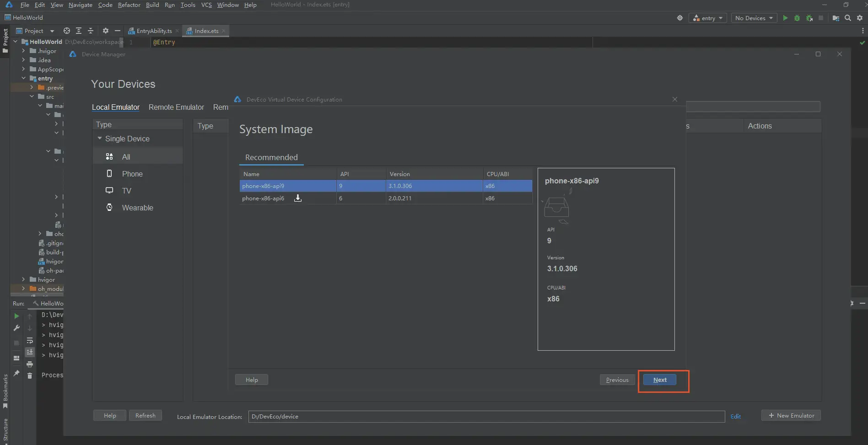Click the Edit link for emulator location
Image resolution: width=868 pixels, height=445 pixels.
pos(735,416)
